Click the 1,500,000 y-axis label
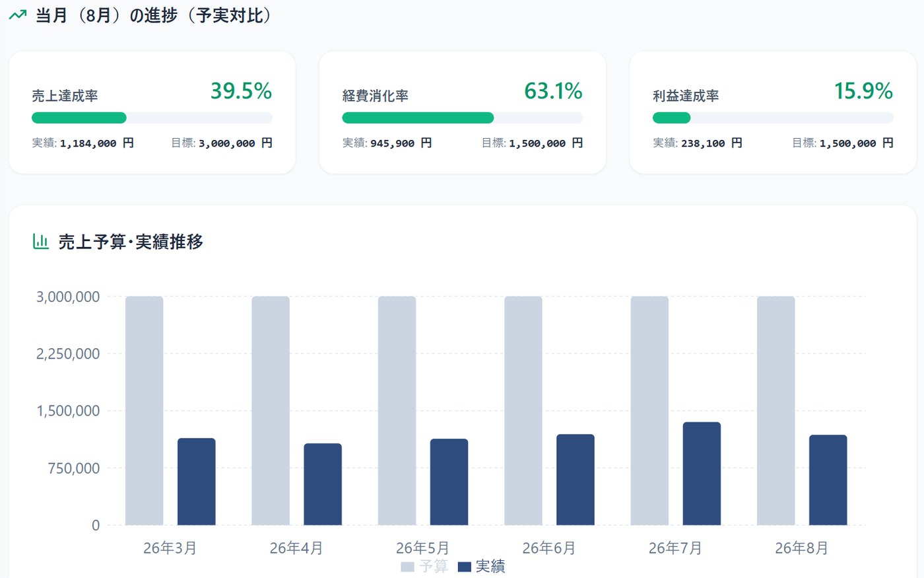Screen dimensions: 924x578 coord(68,411)
